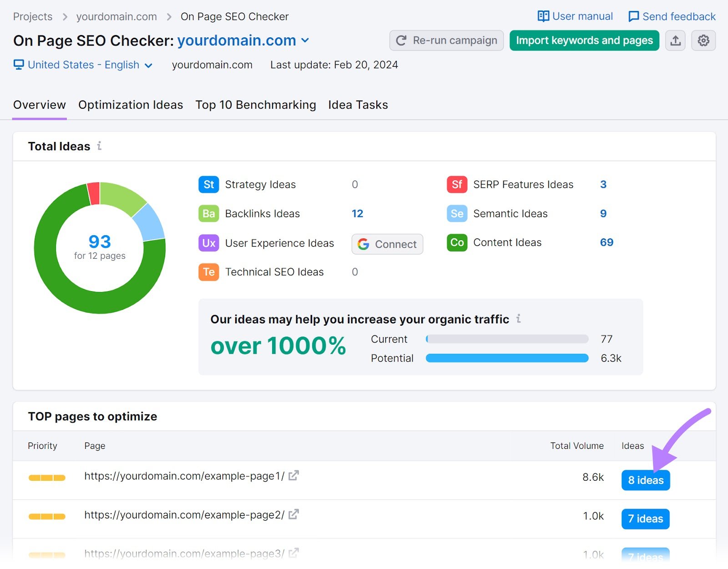Open the User manual
The height and width of the screenshot is (569, 728).
pos(575,16)
